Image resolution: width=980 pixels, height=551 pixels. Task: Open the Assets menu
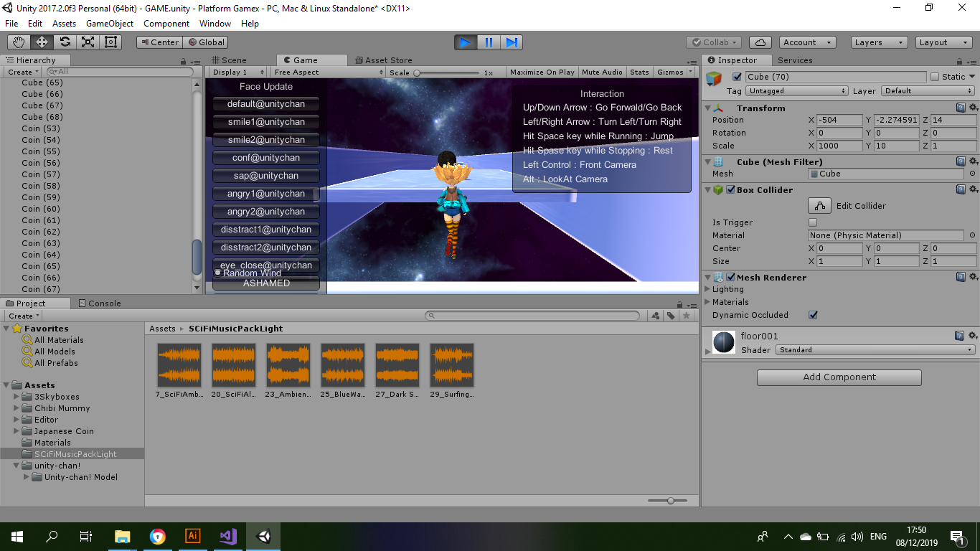point(64,23)
